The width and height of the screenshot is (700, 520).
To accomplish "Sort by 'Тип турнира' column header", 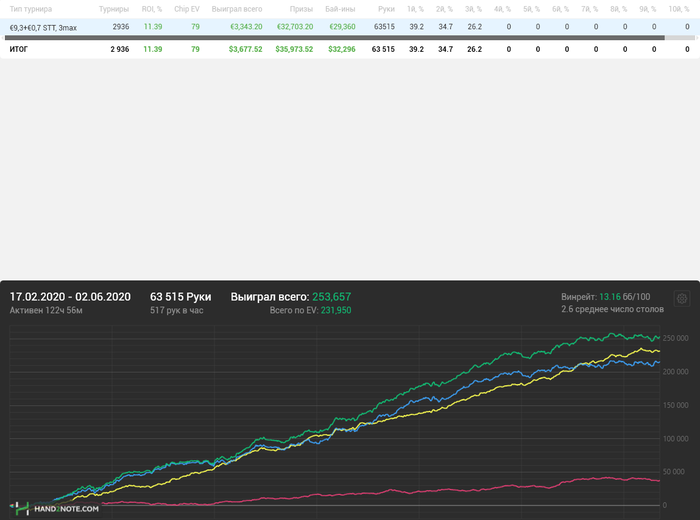I will click(x=31, y=9).
